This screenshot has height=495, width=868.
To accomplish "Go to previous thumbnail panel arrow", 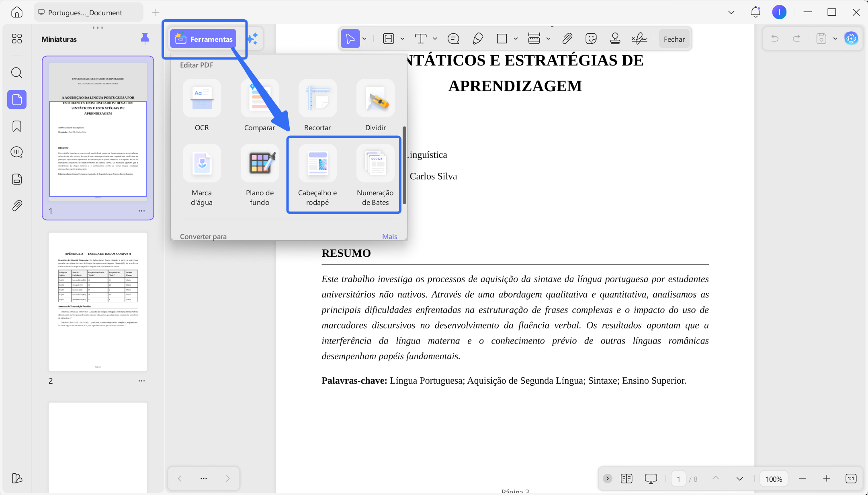I will (x=180, y=479).
